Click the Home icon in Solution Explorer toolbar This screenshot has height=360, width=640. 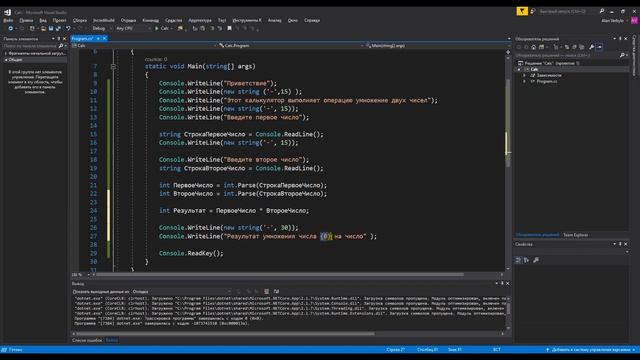click(533, 47)
